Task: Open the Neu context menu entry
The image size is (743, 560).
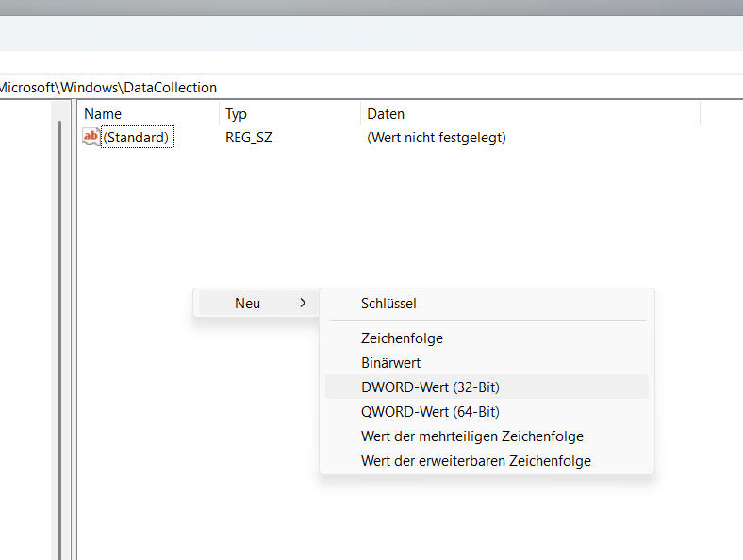Action: coord(247,304)
